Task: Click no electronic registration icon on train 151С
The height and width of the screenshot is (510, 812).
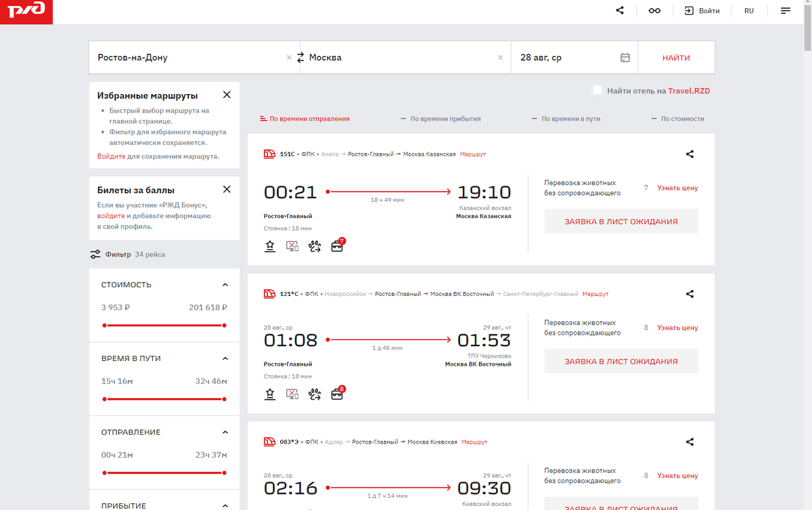Action: [x=292, y=246]
